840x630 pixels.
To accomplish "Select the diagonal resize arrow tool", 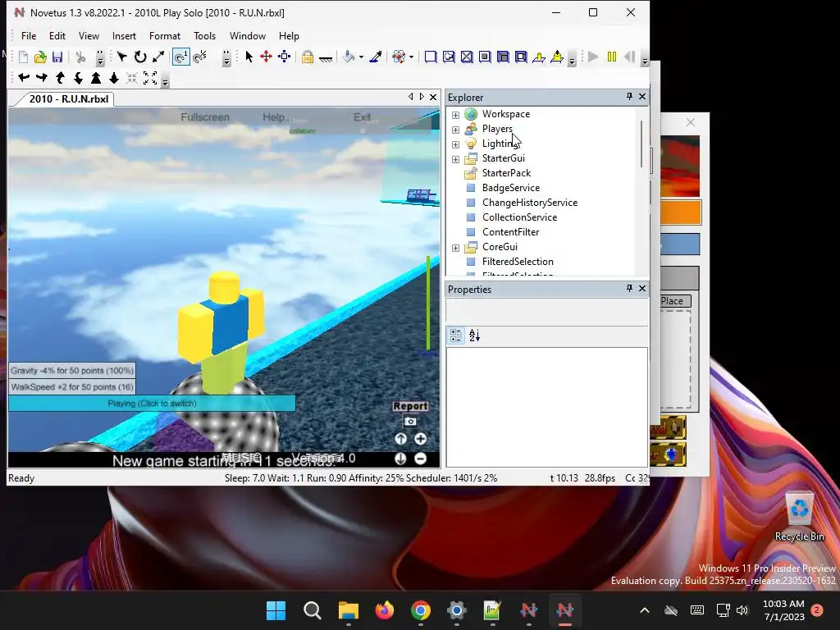I will coord(158,57).
